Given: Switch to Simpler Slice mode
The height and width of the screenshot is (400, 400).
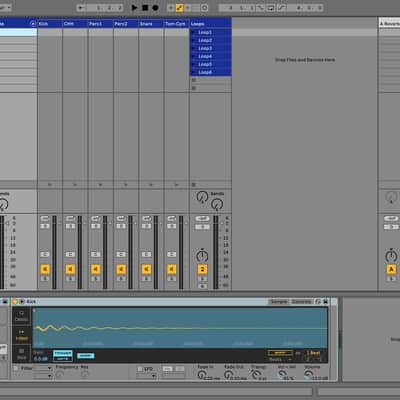Looking at the screenshot, I should (x=22, y=354).
